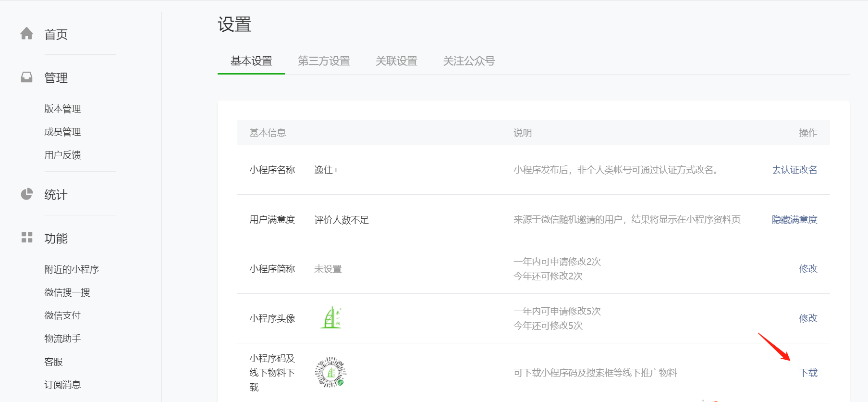
Task: Click the 去认证改名 link
Action: click(795, 170)
